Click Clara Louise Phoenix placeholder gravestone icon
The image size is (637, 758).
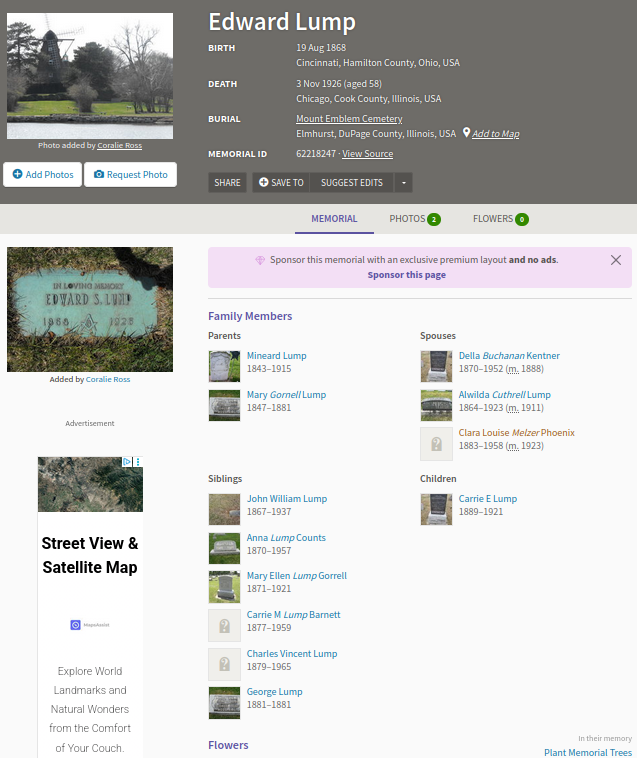(x=436, y=444)
